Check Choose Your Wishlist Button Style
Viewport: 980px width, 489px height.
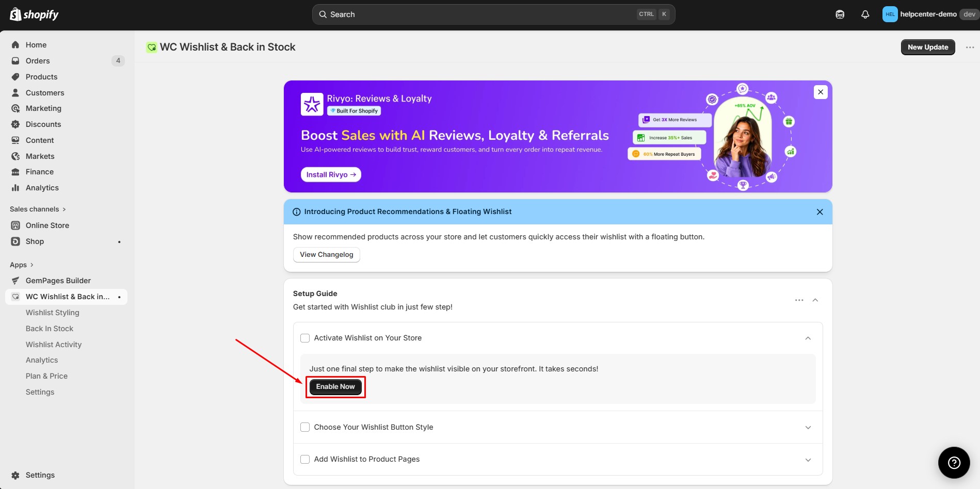click(x=305, y=427)
